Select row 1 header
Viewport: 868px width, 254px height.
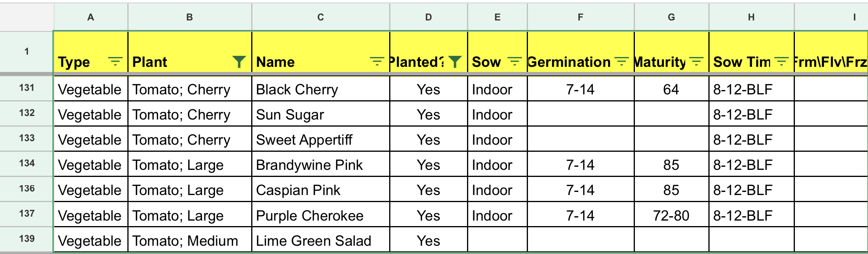[x=27, y=52]
